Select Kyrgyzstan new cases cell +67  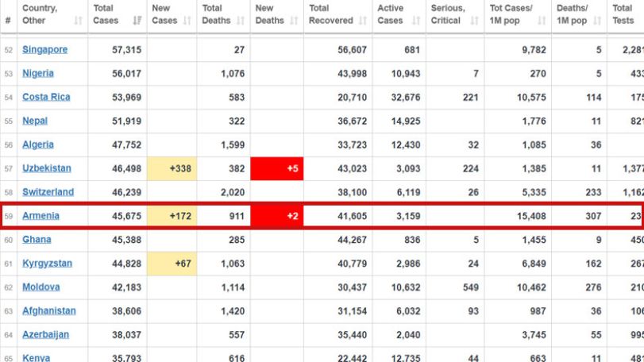click(172, 264)
